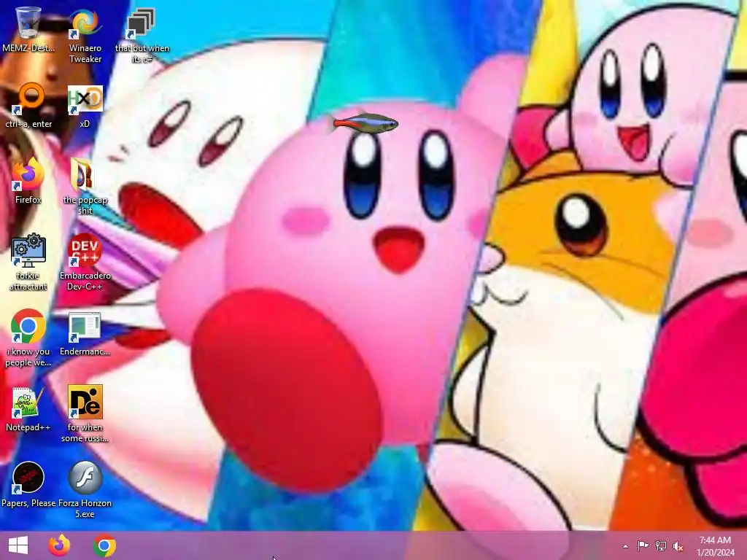Click the muted volume tray icon

[x=678, y=546]
